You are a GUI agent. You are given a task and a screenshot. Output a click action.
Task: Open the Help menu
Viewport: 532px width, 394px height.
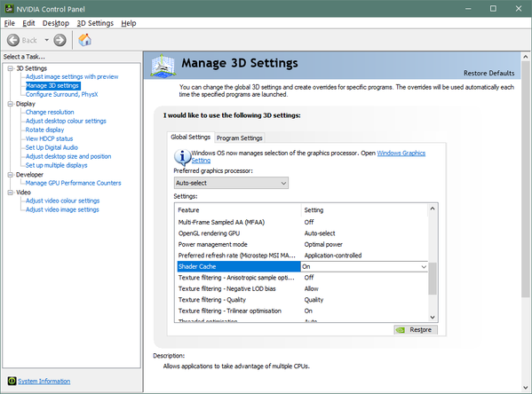(129, 23)
